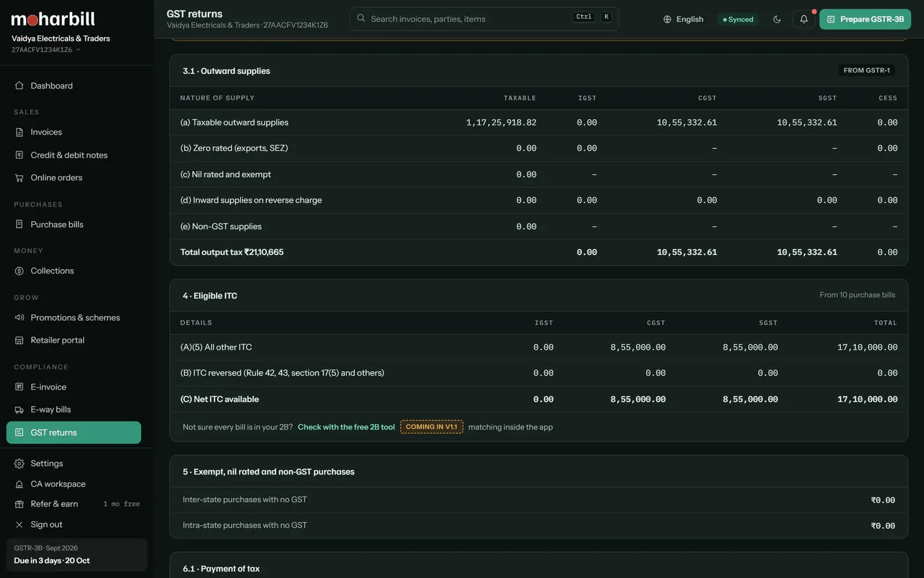This screenshot has width=924, height=578.
Task: Select taxable value 1,17,25,918.82
Action: [x=501, y=123]
